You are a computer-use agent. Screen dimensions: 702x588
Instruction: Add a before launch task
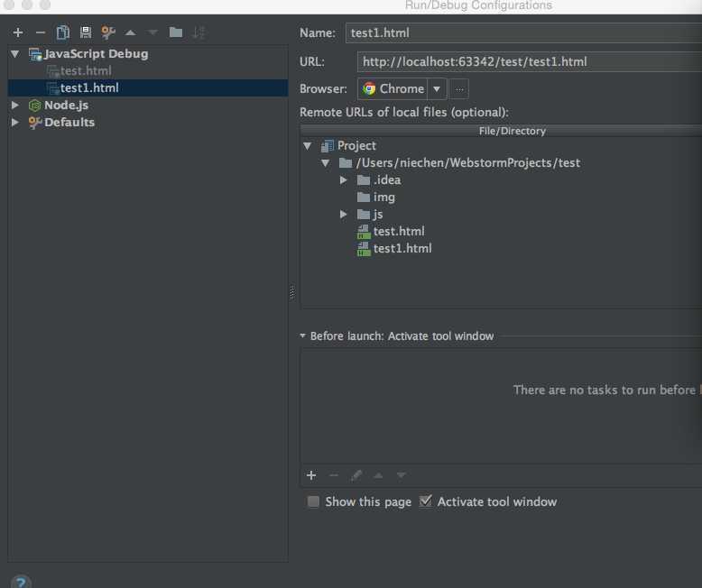pos(311,475)
